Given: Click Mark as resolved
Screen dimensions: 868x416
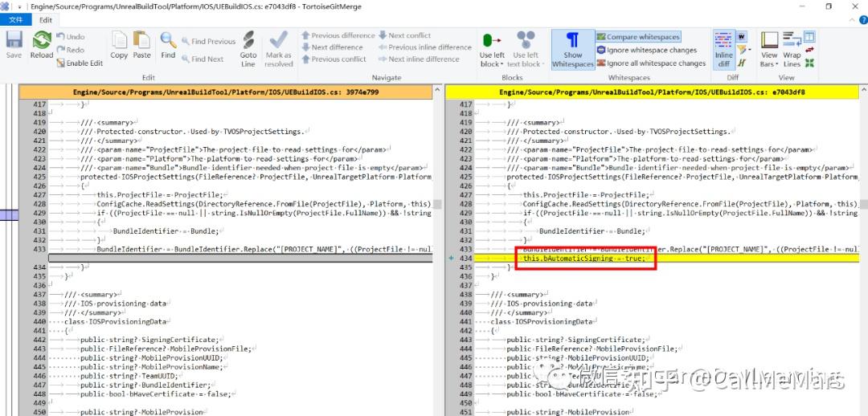Looking at the screenshot, I should tap(278, 49).
